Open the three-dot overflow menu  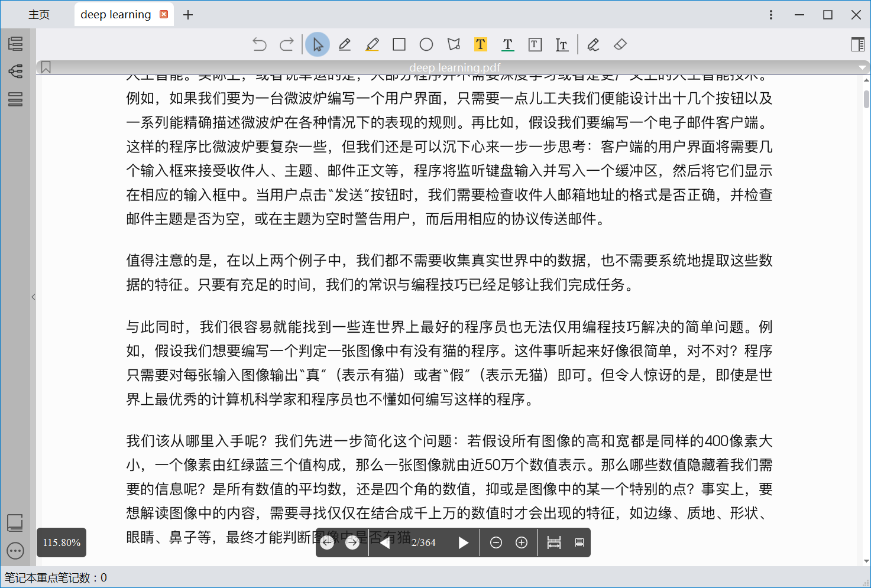pos(771,14)
